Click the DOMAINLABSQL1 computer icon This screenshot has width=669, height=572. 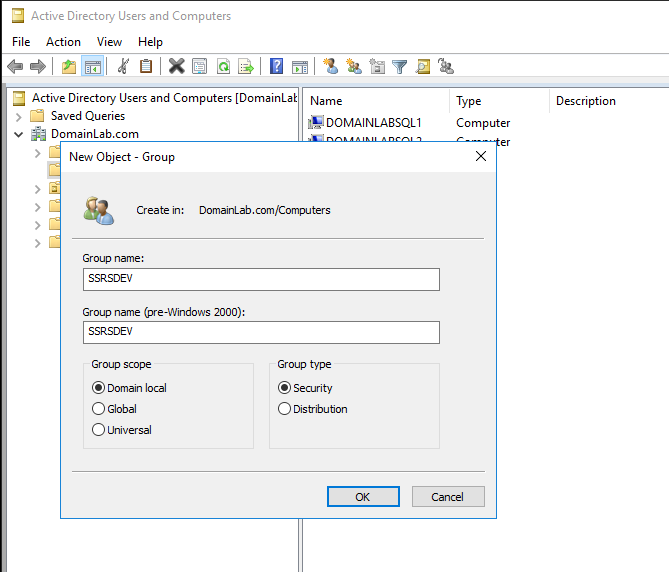click(316, 122)
